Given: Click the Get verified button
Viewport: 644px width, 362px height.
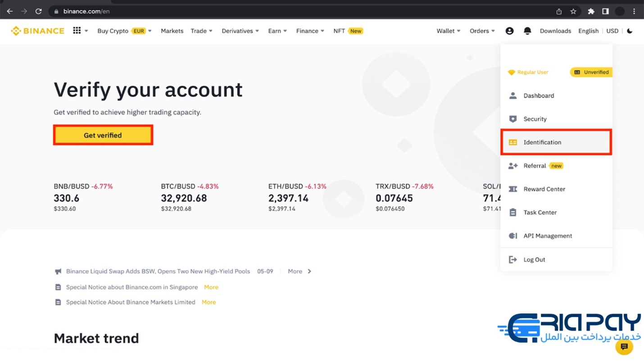Looking at the screenshot, I should coord(103,135).
